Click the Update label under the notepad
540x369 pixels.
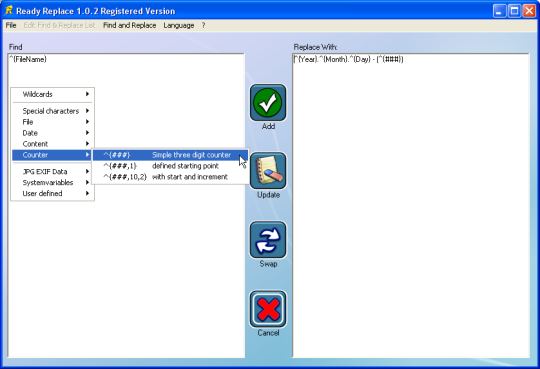(x=268, y=195)
